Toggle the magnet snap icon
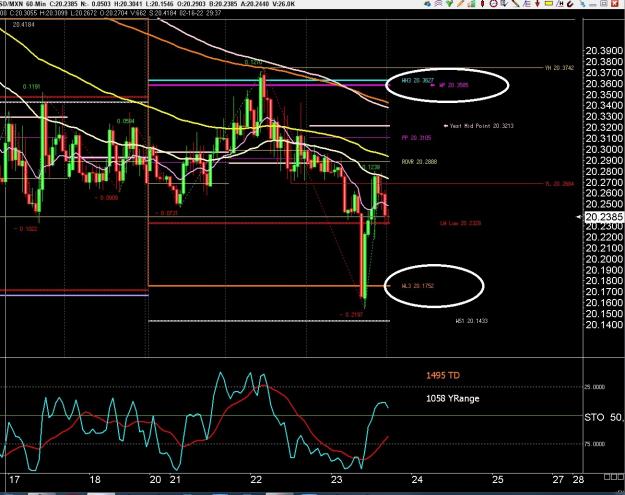Image resolution: width=625 pixels, height=495 pixels. [x=570, y=4]
